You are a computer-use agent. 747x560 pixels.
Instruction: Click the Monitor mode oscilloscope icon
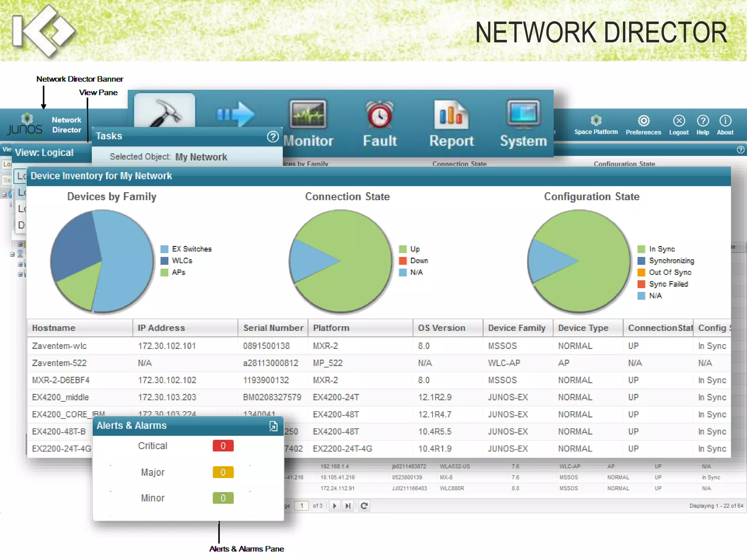(x=308, y=114)
